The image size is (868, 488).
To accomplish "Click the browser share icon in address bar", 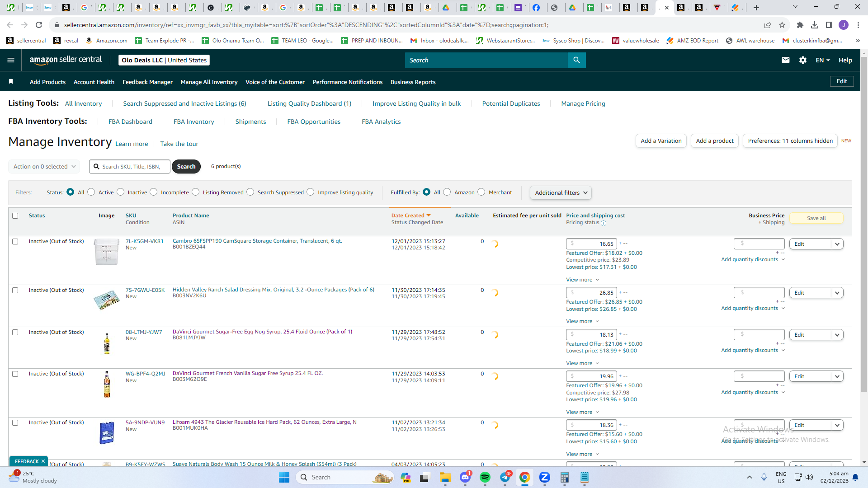I will (768, 25).
